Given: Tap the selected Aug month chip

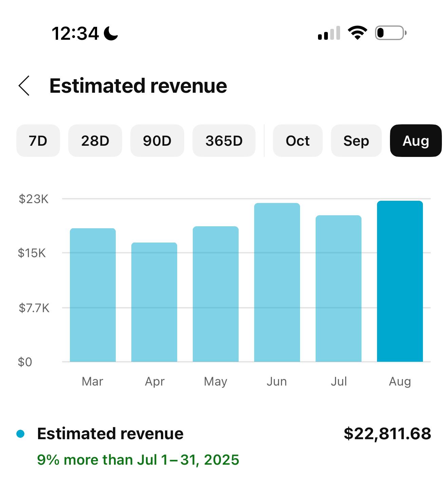Looking at the screenshot, I should point(416,141).
